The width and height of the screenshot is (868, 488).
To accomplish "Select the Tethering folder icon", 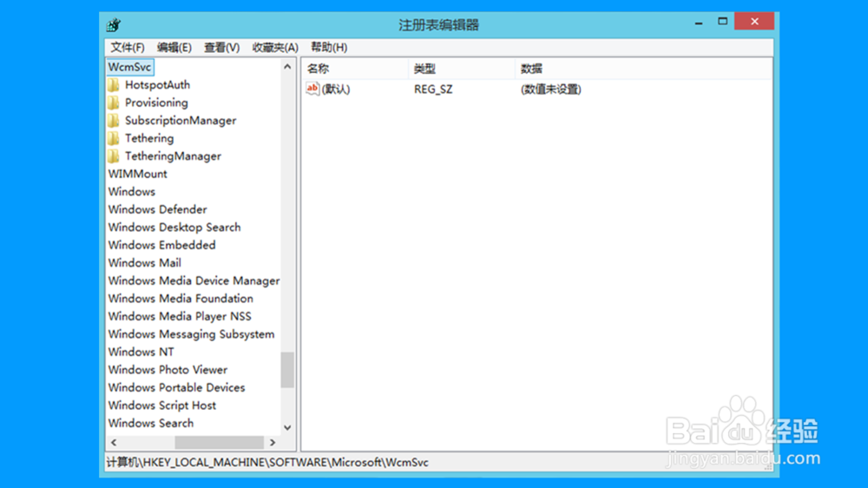I will coord(114,138).
